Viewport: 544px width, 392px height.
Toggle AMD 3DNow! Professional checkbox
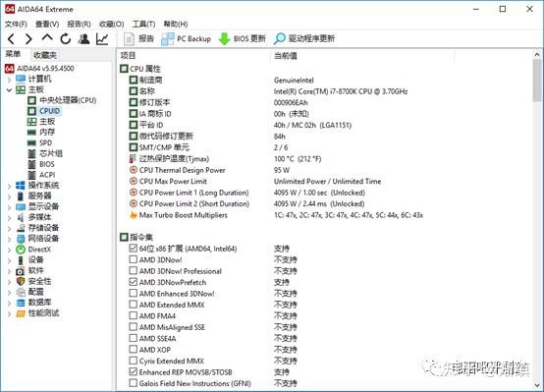pyautogui.click(x=133, y=270)
